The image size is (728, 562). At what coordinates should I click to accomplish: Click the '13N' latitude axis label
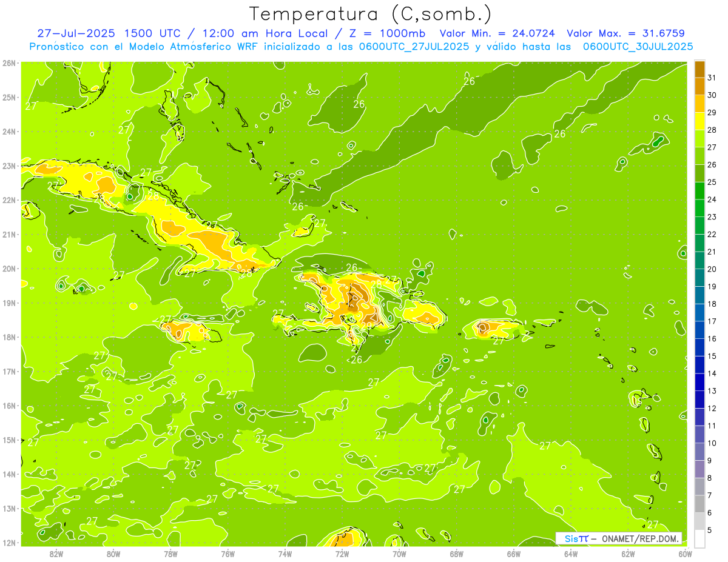(9, 508)
